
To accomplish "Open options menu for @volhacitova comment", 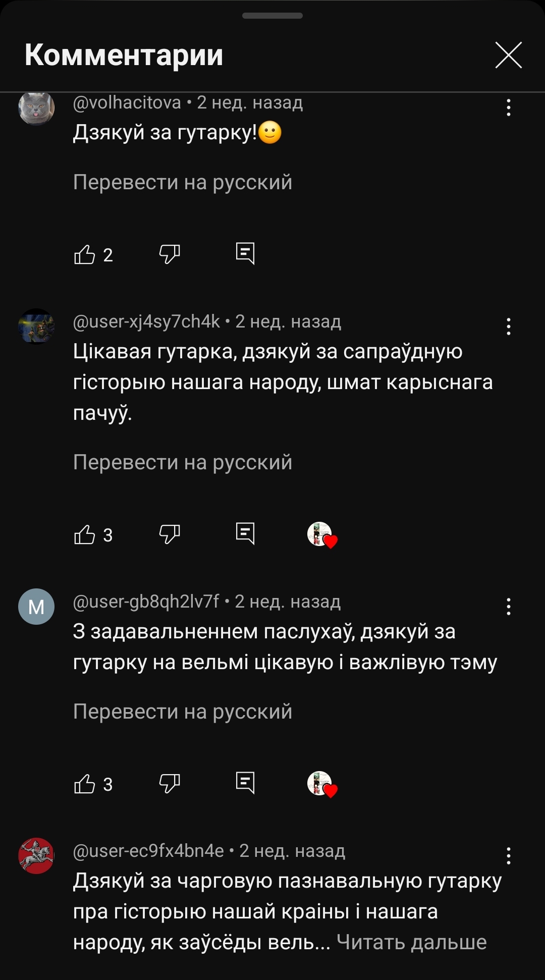I will pyautogui.click(x=509, y=107).
